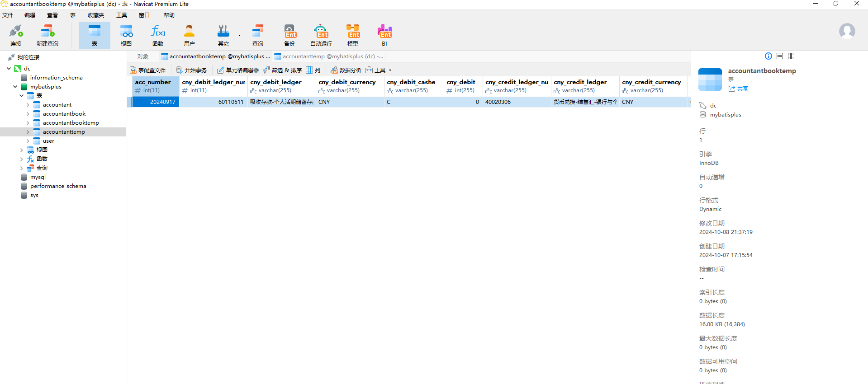Screen dimensions: 868x384
Task: Click the 备份 backup toolbar icon
Action: [x=289, y=35]
